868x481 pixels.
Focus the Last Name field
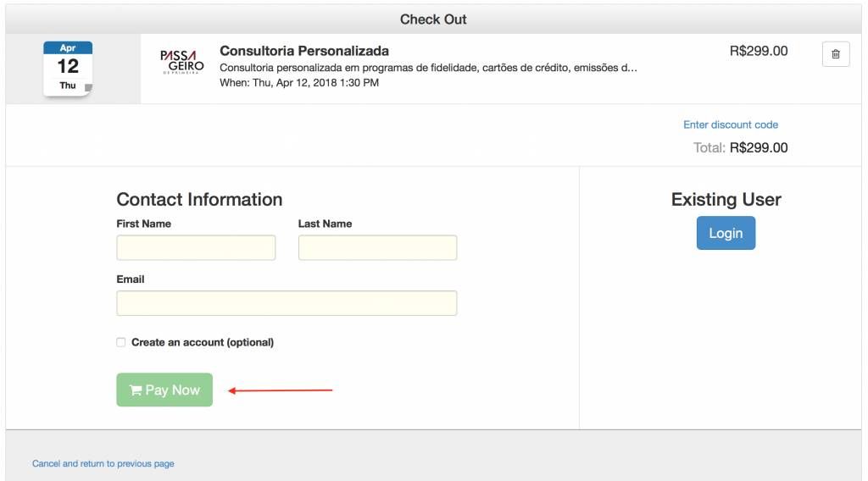tap(377, 247)
